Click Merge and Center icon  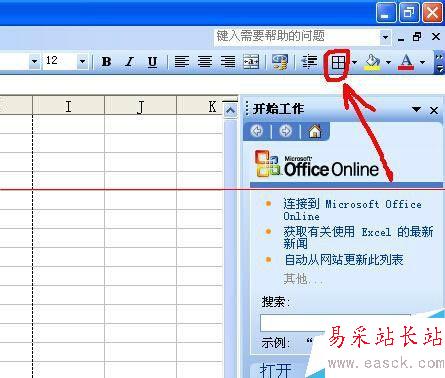click(251, 62)
